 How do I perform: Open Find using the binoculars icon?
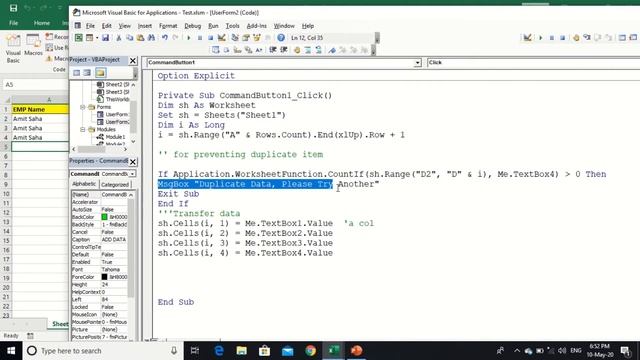coord(151,38)
